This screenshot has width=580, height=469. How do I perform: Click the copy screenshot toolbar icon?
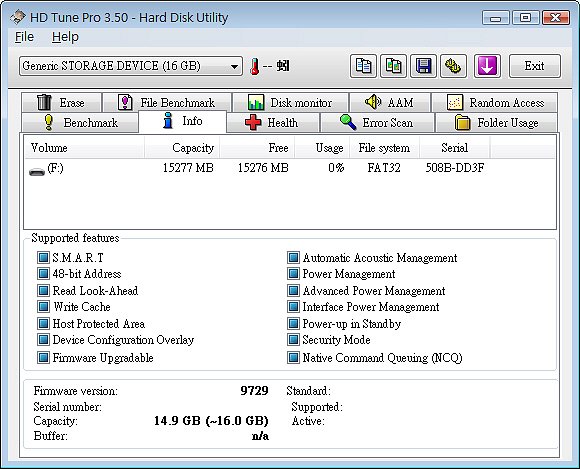point(393,66)
